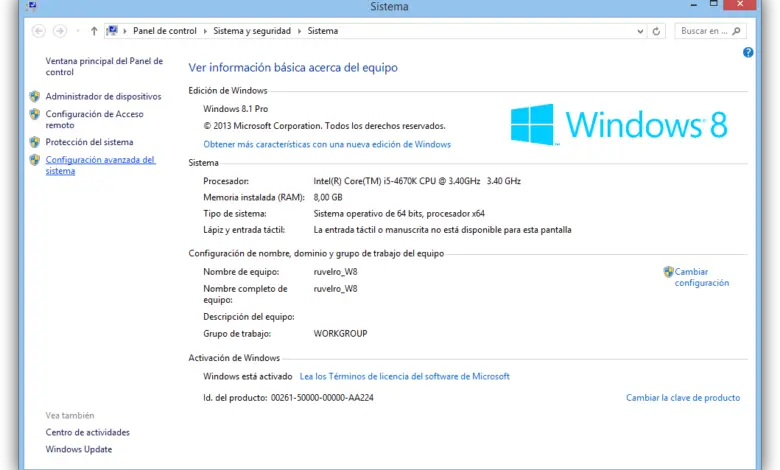Click the computer icon in address bar

[x=112, y=31]
